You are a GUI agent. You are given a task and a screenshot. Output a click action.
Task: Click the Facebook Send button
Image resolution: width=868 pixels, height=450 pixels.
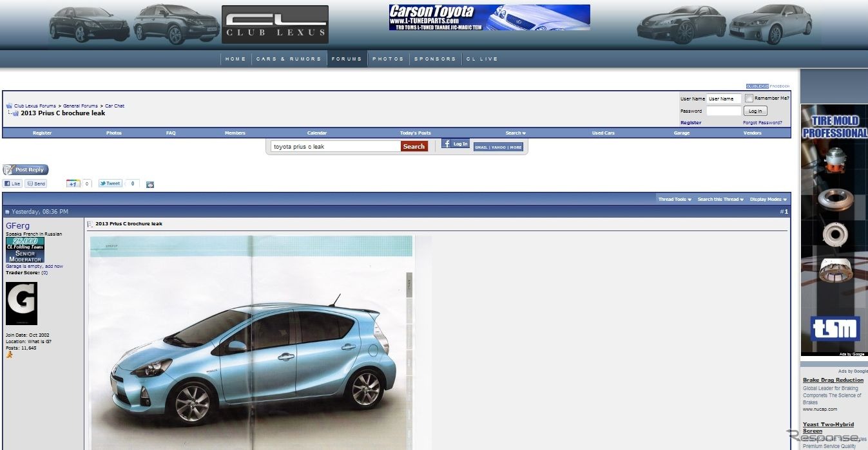(x=36, y=183)
